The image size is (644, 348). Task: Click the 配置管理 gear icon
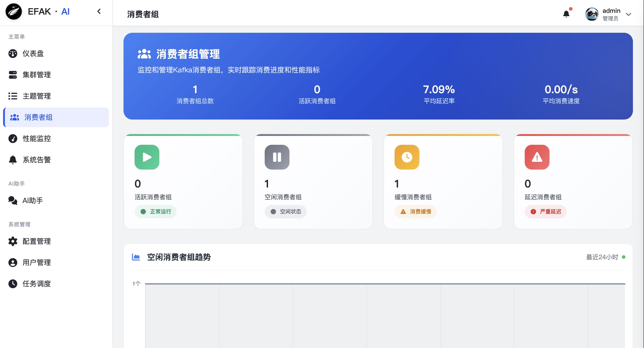pos(13,241)
